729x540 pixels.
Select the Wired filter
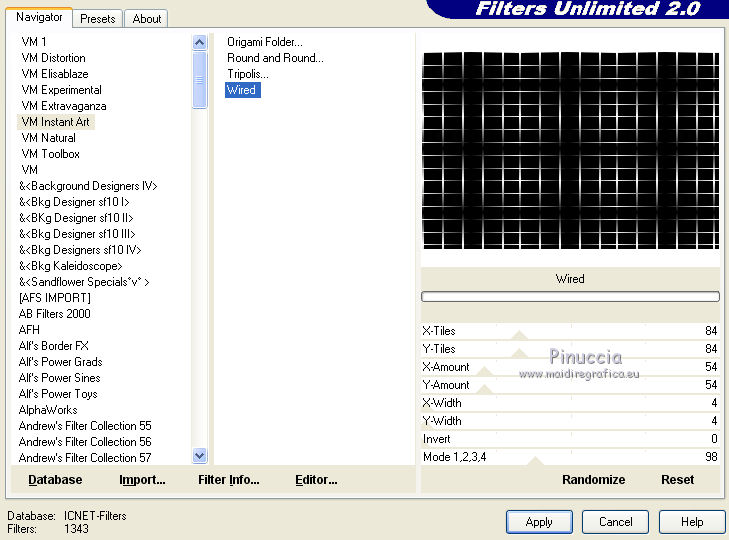coord(242,90)
